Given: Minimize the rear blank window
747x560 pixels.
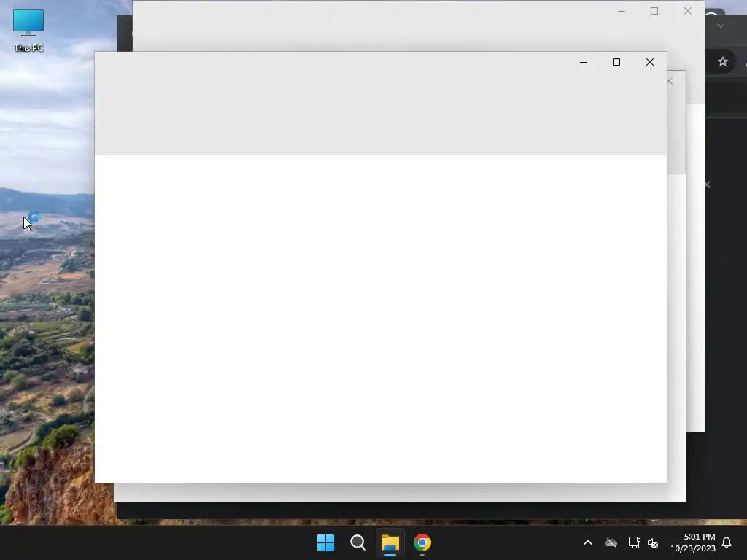Looking at the screenshot, I should click(x=622, y=11).
